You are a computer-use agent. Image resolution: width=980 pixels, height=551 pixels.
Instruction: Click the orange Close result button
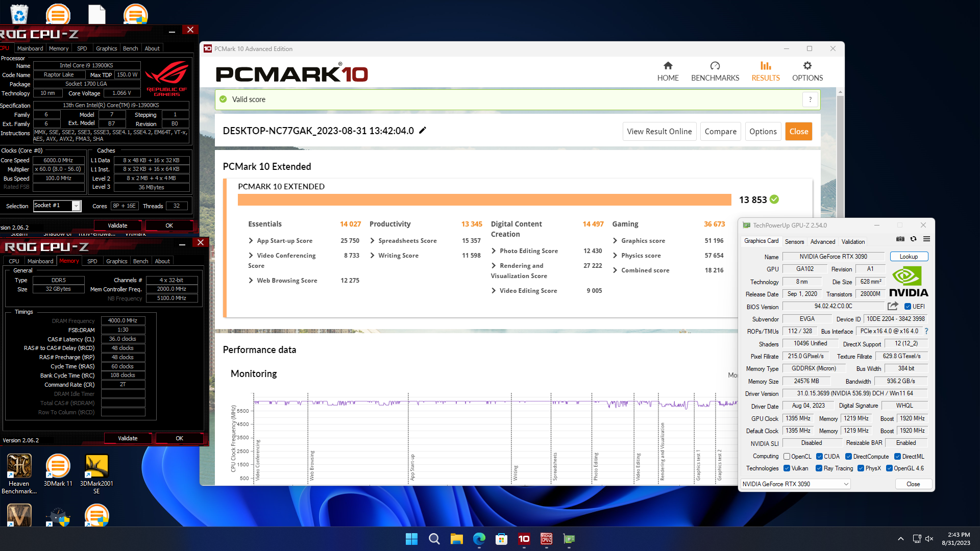click(799, 132)
